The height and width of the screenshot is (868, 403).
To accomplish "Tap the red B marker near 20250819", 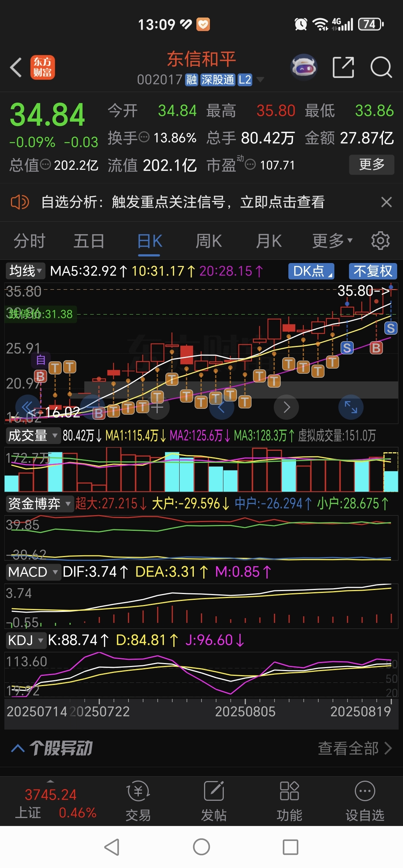I will click(376, 348).
